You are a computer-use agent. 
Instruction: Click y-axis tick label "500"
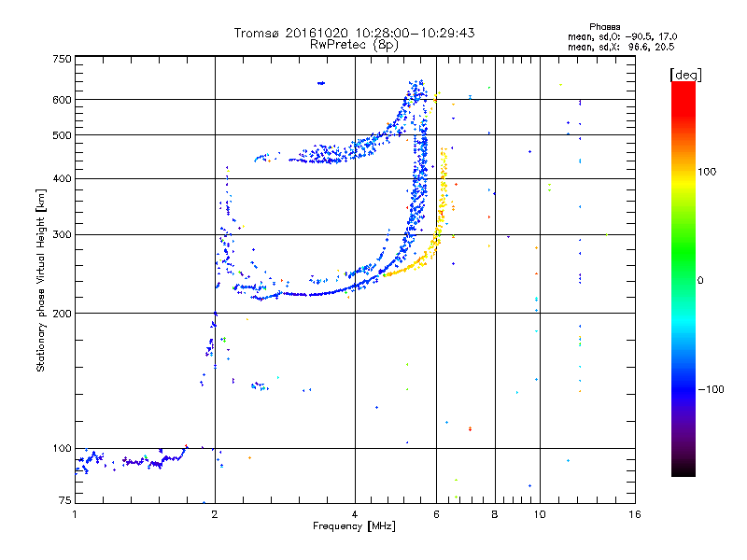point(62,135)
